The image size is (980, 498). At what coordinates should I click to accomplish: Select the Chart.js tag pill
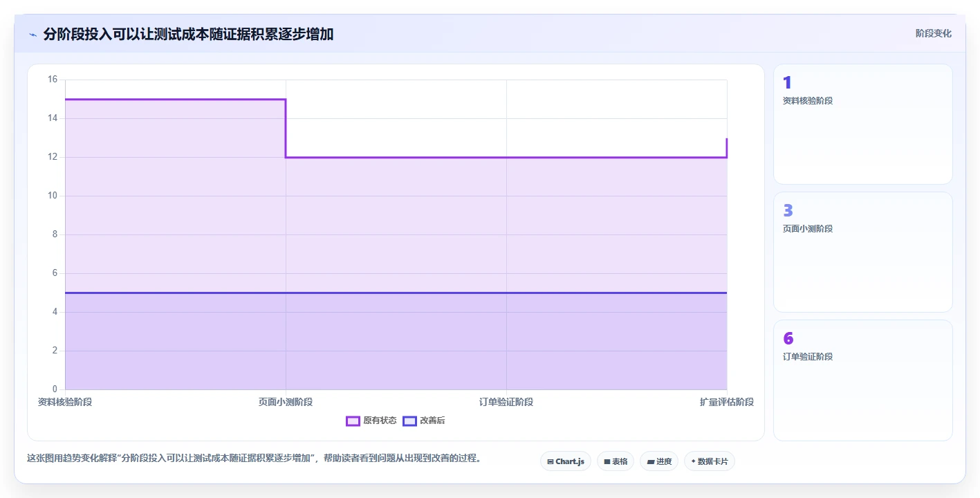566,461
